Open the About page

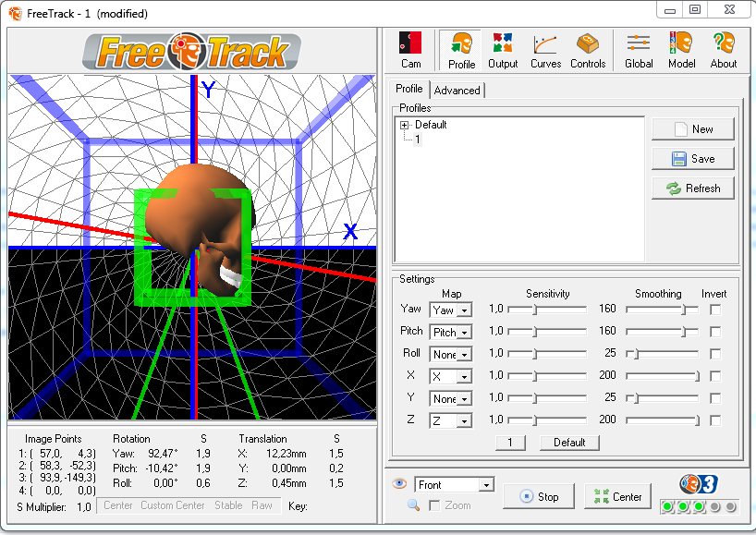(724, 50)
